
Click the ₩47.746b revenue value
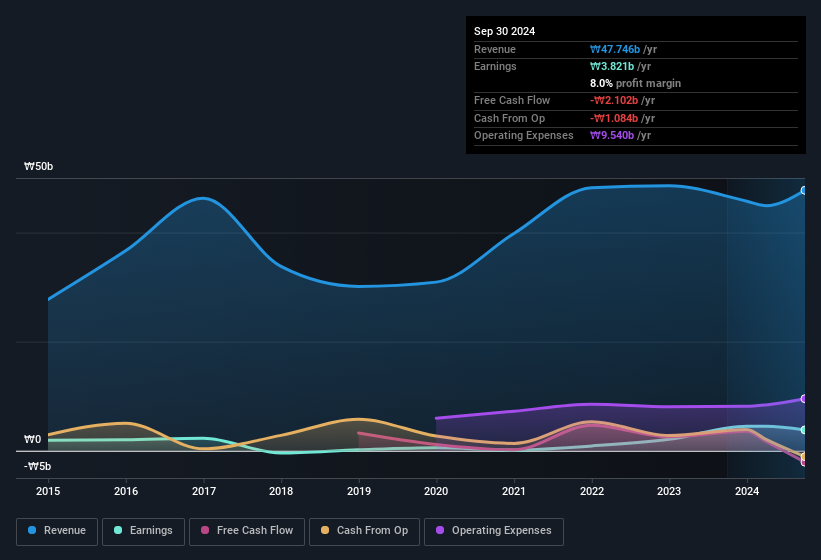[615, 49]
